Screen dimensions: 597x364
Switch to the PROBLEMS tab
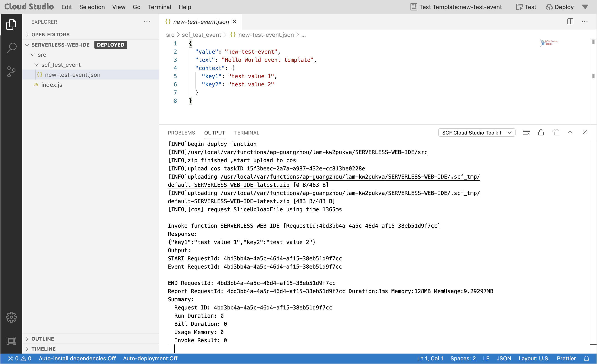click(x=181, y=133)
